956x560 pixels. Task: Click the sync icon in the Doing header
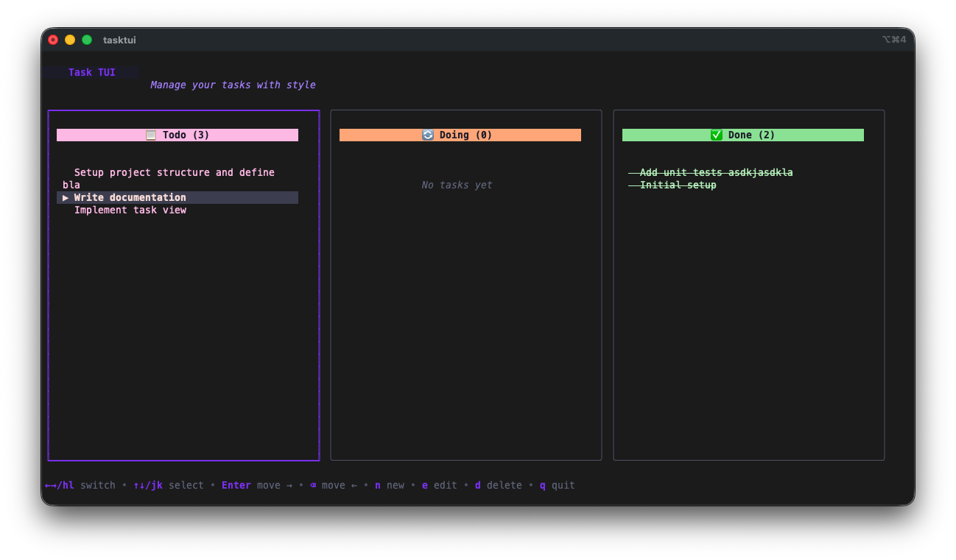click(x=428, y=135)
